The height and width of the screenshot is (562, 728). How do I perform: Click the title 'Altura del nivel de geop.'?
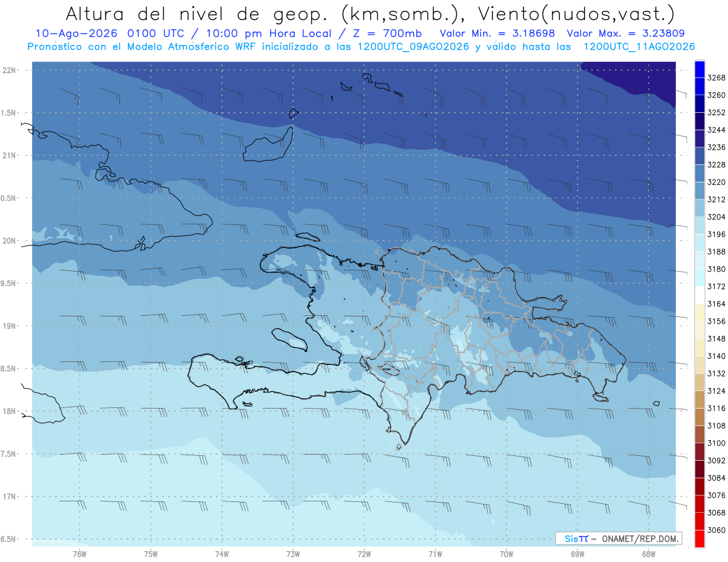(x=197, y=13)
